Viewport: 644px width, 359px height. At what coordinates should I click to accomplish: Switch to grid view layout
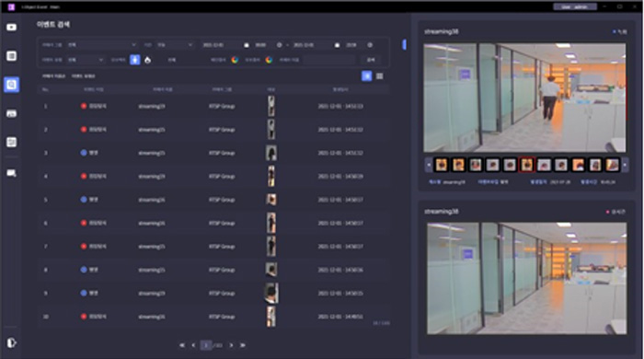[379, 76]
